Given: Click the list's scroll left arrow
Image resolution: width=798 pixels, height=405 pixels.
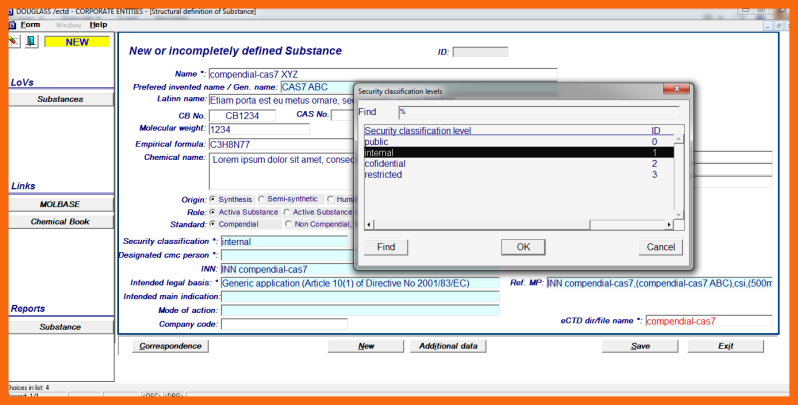Looking at the screenshot, I should coord(369,224).
